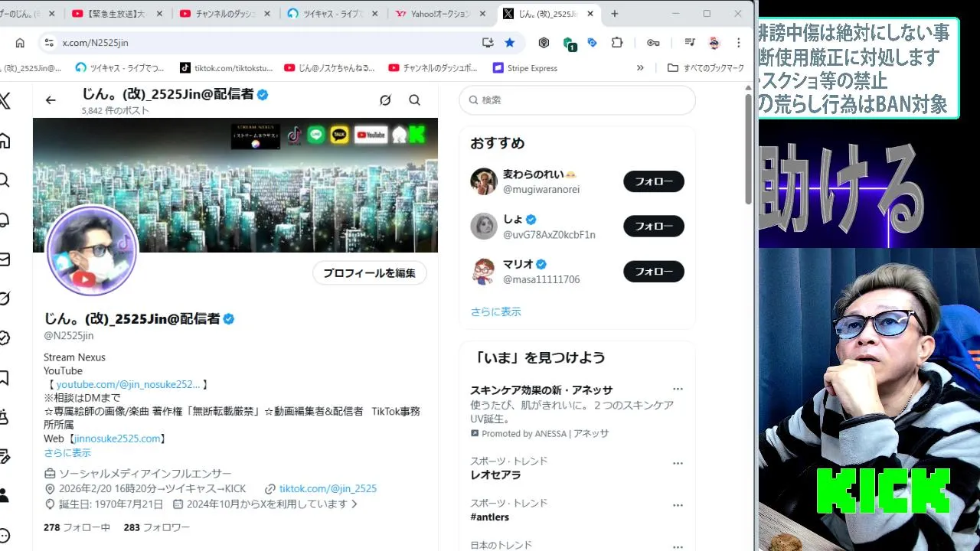
Task: Open tiktok.com/@jin_2525 link
Action: click(x=328, y=488)
